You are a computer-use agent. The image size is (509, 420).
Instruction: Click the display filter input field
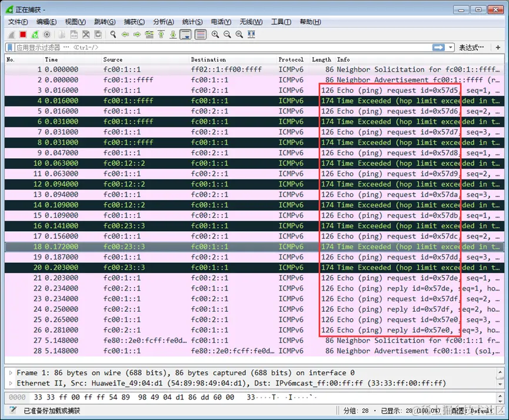(223, 48)
